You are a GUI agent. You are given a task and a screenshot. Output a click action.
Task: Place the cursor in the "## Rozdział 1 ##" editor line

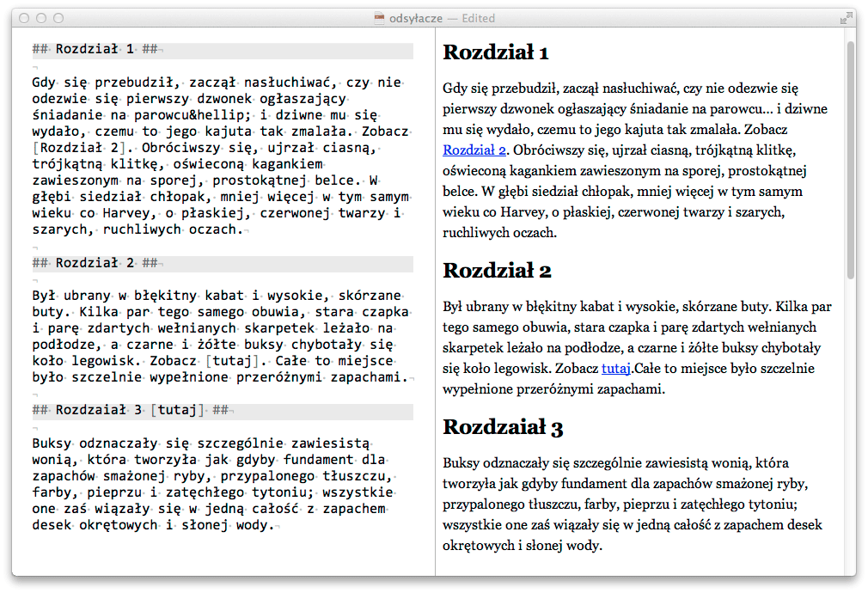click(x=95, y=50)
